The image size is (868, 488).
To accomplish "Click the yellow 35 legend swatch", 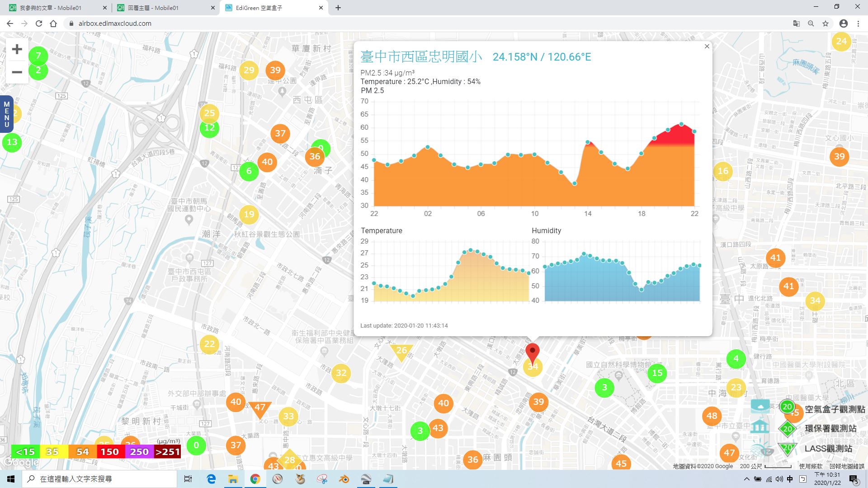I will click(x=53, y=452).
